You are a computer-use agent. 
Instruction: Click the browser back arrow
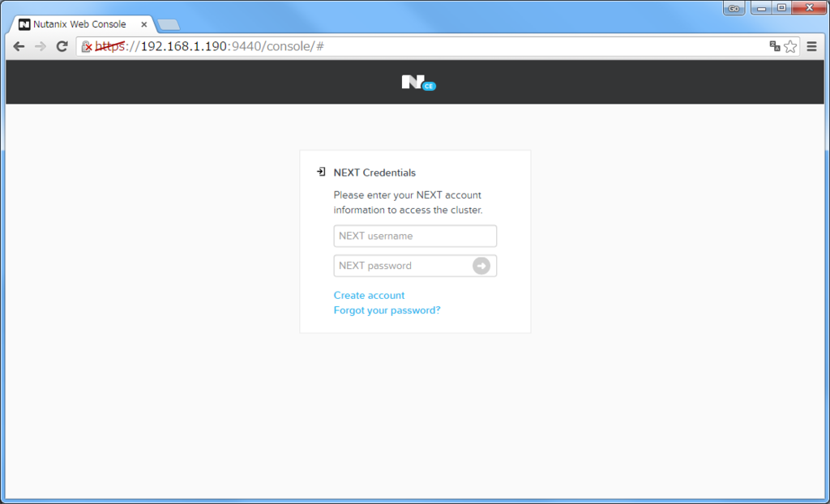click(19, 46)
